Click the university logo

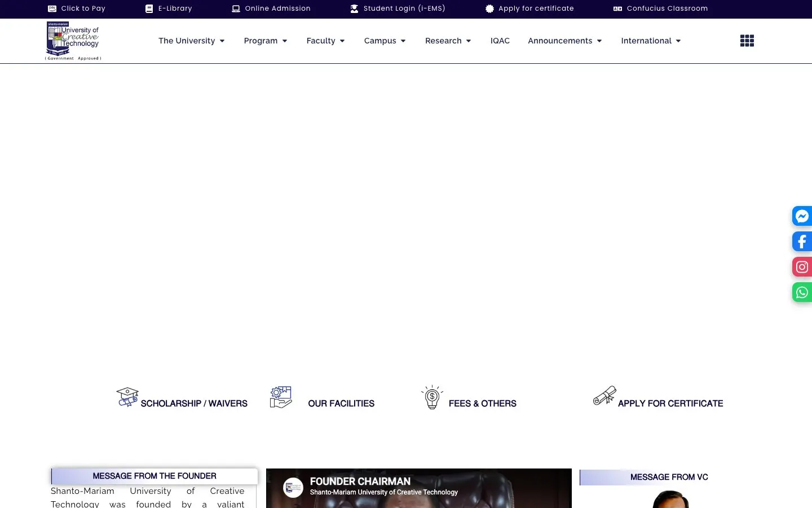click(73, 41)
